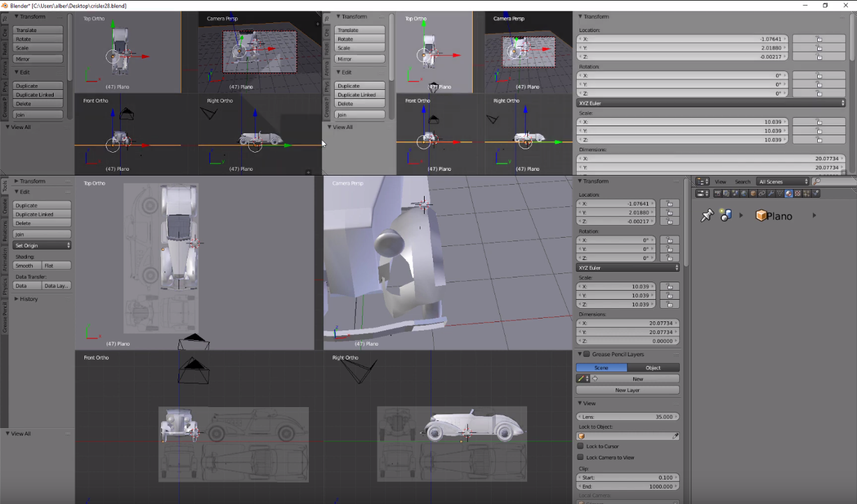Screen dimensions: 857x504
Task: Enable the Lock Camera to View checkbox
Action: click(x=580, y=457)
